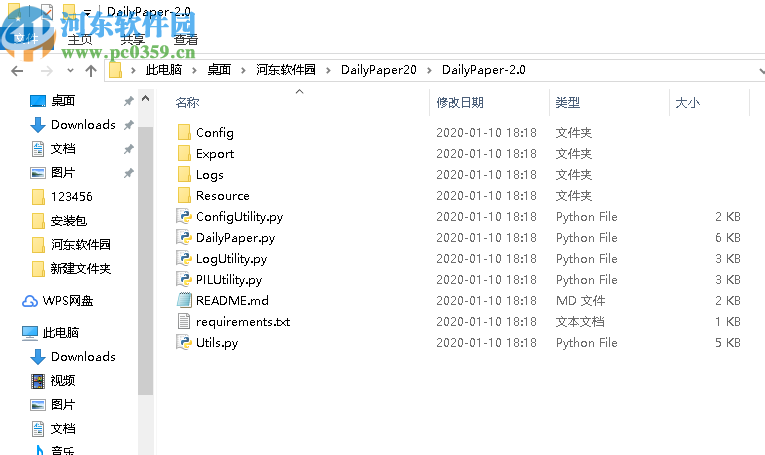Viewport: 765px width, 455px height.
Task: Click 6 KB size of DailyPaper.py
Action: point(727,237)
